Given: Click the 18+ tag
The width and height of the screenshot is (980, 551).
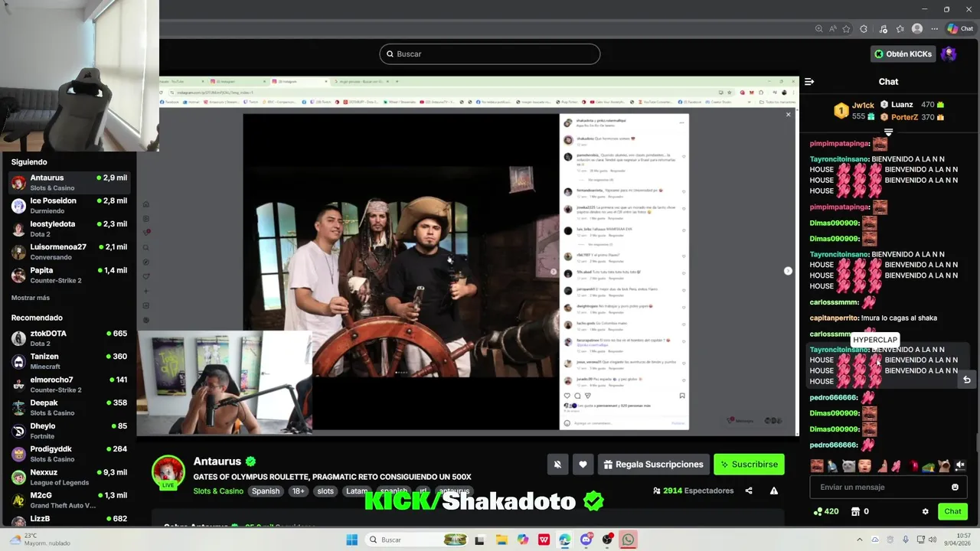Looking at the screenshot, I should tap(298, 491).
